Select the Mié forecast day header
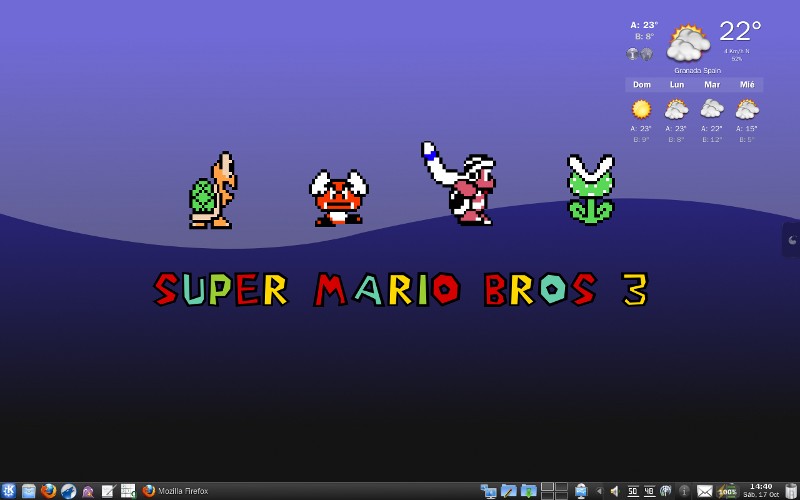The width and height of the screenshot is (800, 500). (x=747, y=85)
